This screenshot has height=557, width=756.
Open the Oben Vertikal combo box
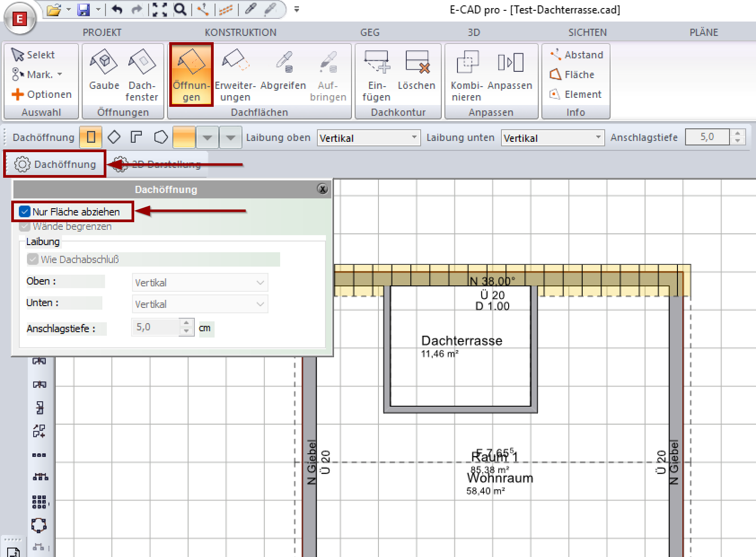200,283
